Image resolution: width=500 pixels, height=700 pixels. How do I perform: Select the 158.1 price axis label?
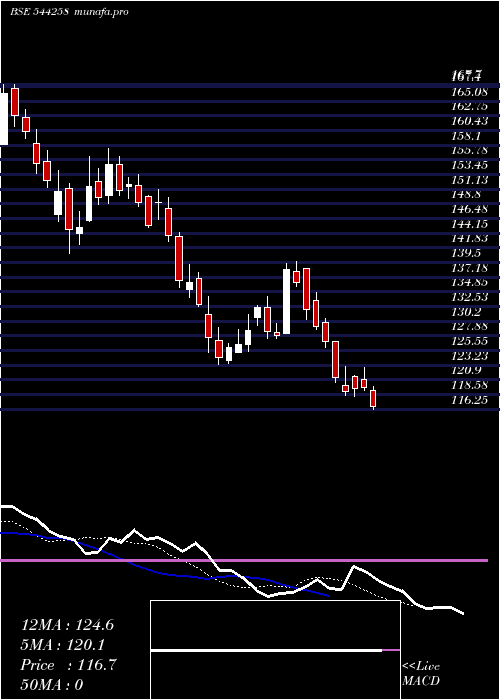(x=466, y=136)
